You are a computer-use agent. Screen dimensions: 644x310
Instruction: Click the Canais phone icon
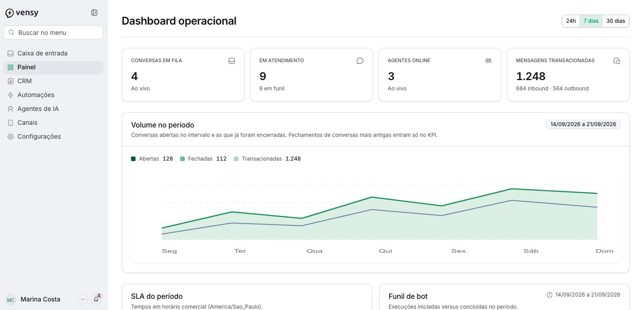11,123
